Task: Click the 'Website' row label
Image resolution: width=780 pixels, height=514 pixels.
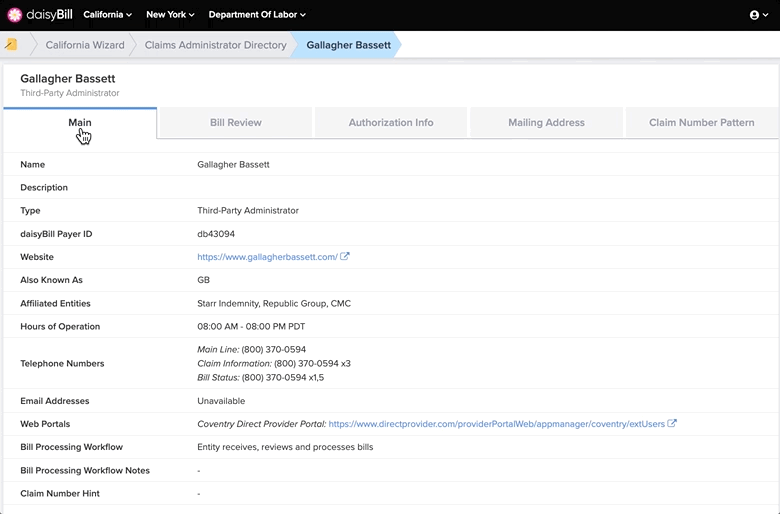Action: (x=37, y=257)
